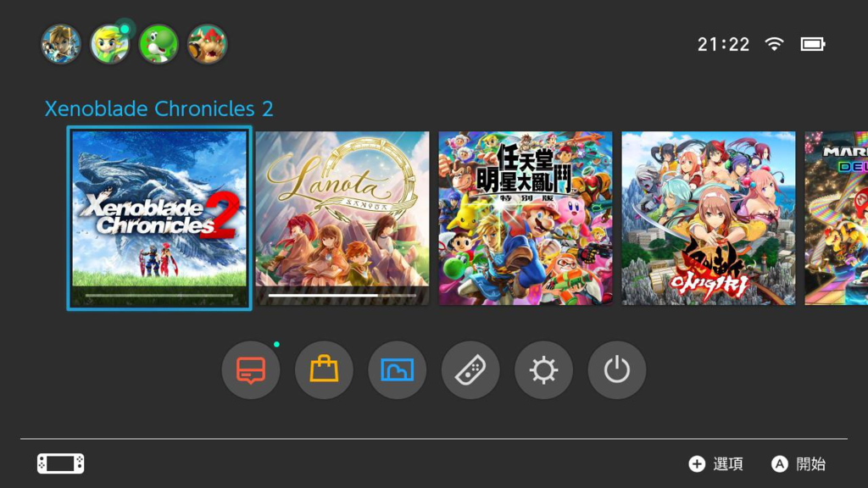
Task: Select the Super Smash Bros game tile
Action: point(526,218)
